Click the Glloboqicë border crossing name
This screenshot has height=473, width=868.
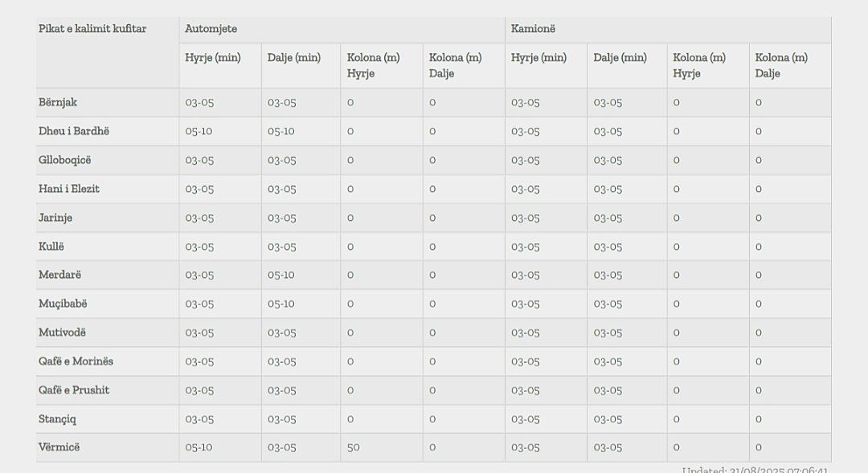[65, 160]
